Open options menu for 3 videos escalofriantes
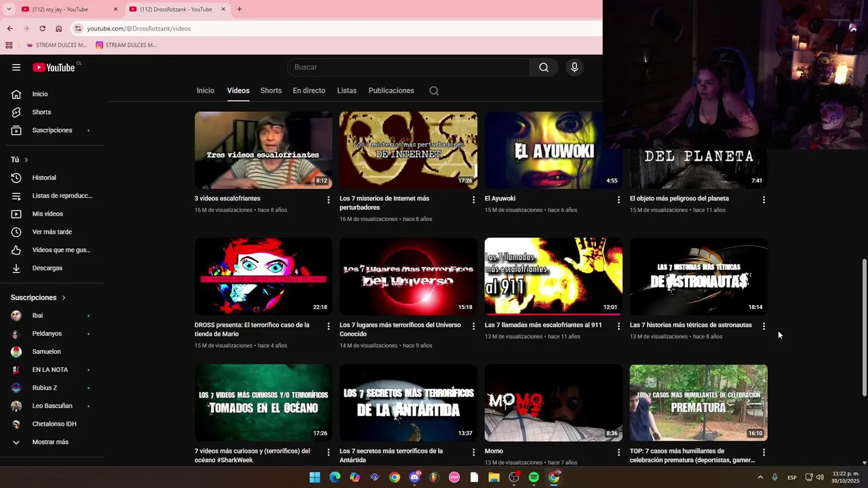Viewport: 868px width, 488px height. click(x=328, y=200)
